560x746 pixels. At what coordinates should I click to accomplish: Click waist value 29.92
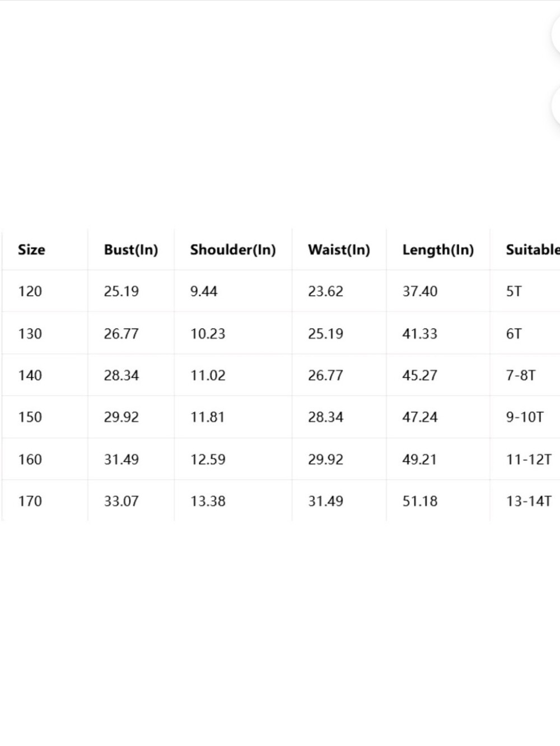pyautogui.click(x=325, y=460)
